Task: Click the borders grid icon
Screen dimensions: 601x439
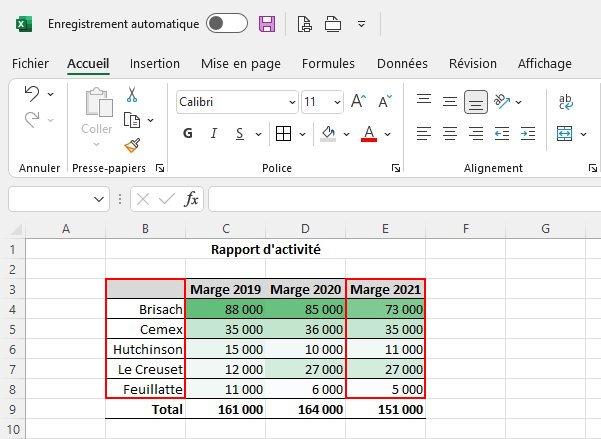Action: [284, 134]
